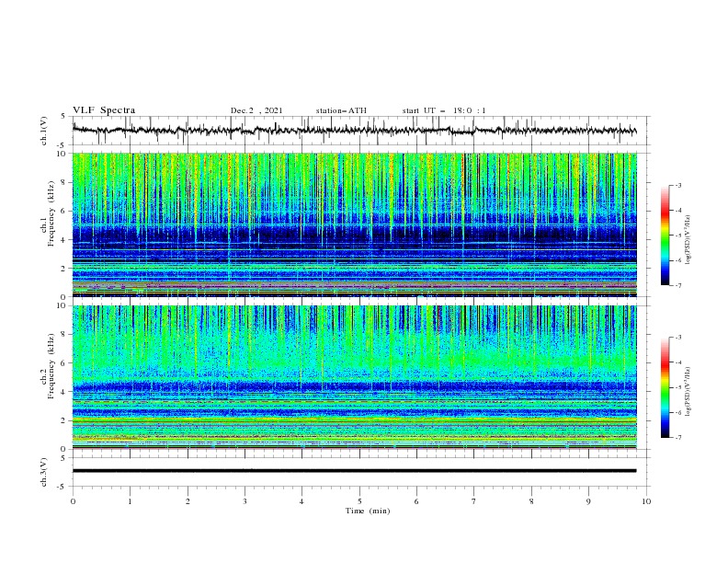Click the time axis tick label "3"

coord(245,501)
